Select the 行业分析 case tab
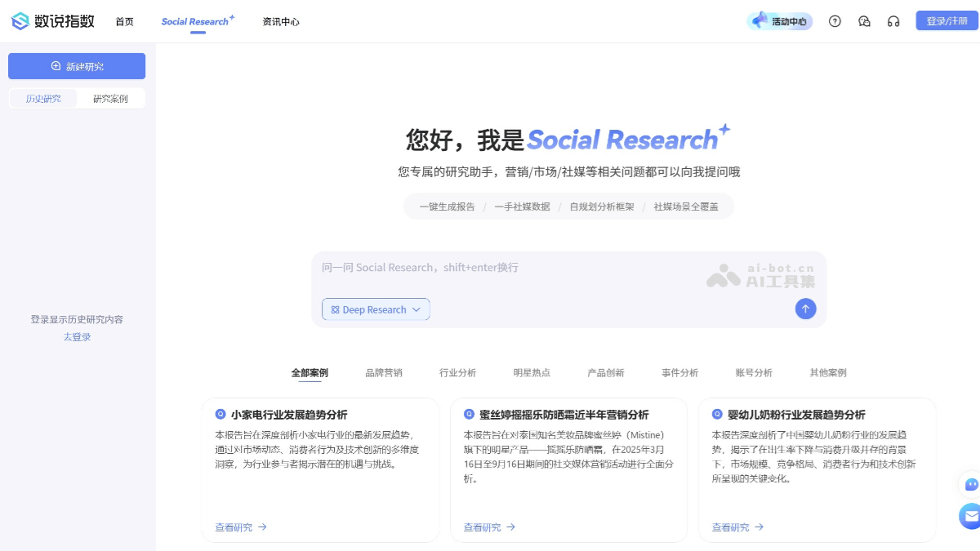The image size is (980, 551). click(457, 372)
